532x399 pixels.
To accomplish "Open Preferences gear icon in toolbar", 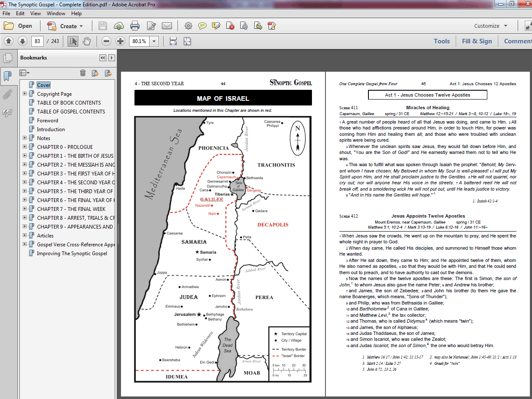I will (188, 26).
